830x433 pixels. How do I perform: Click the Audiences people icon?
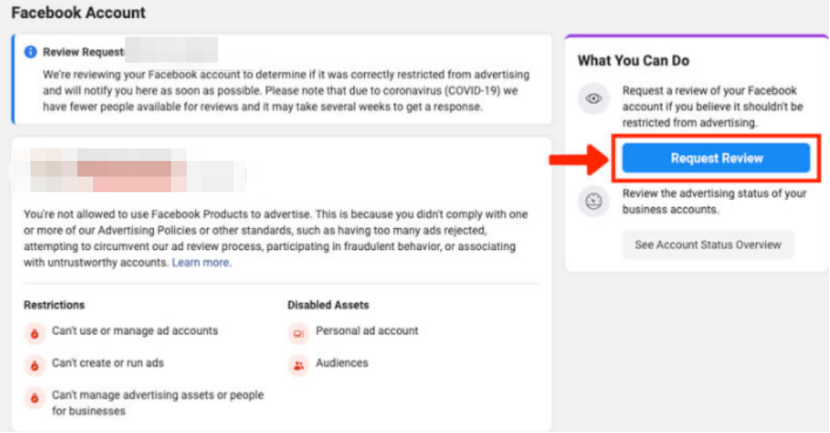pos(298,365)
